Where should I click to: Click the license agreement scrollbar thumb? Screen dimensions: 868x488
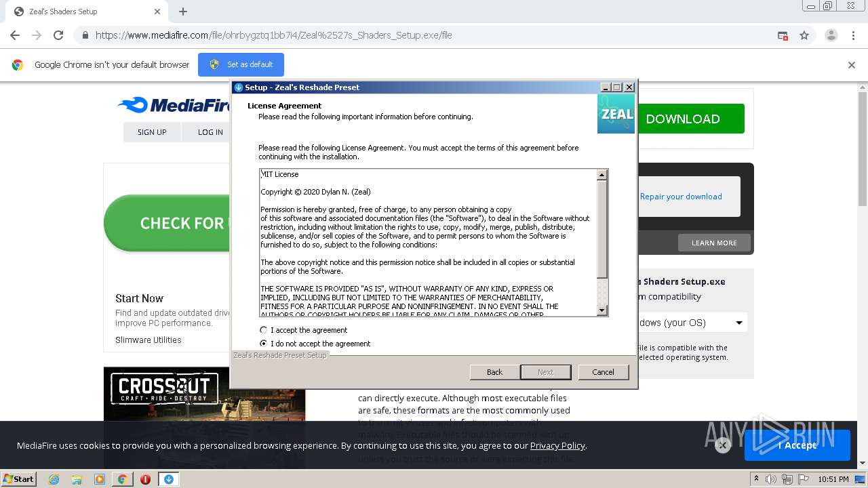[601, 229]
